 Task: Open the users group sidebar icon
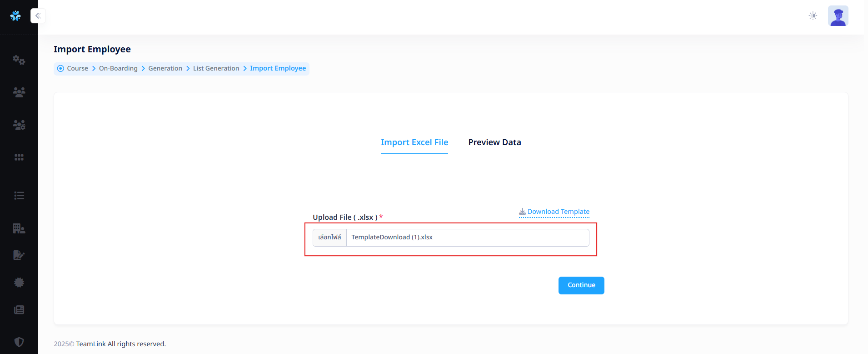(x=19, y=92)
